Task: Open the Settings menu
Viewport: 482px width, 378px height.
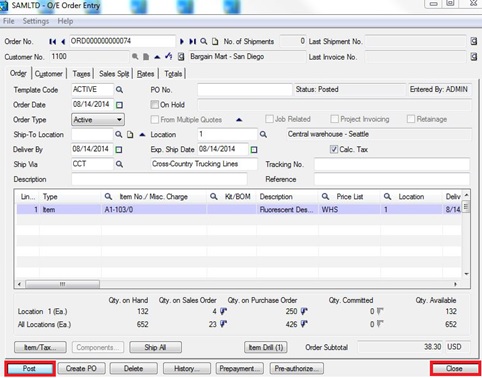Action: [x=36, y=21]
